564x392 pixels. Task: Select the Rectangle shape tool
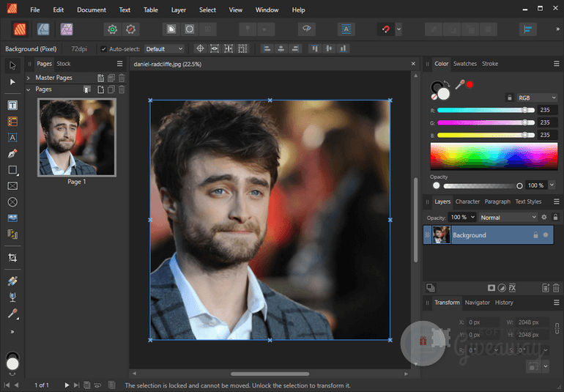[x=12, y=170]
